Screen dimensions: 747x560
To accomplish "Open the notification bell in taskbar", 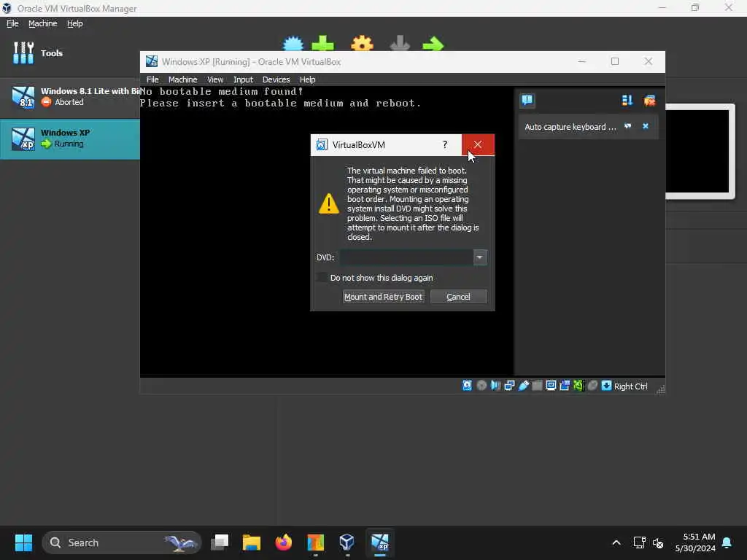I will tap(727, 542).
